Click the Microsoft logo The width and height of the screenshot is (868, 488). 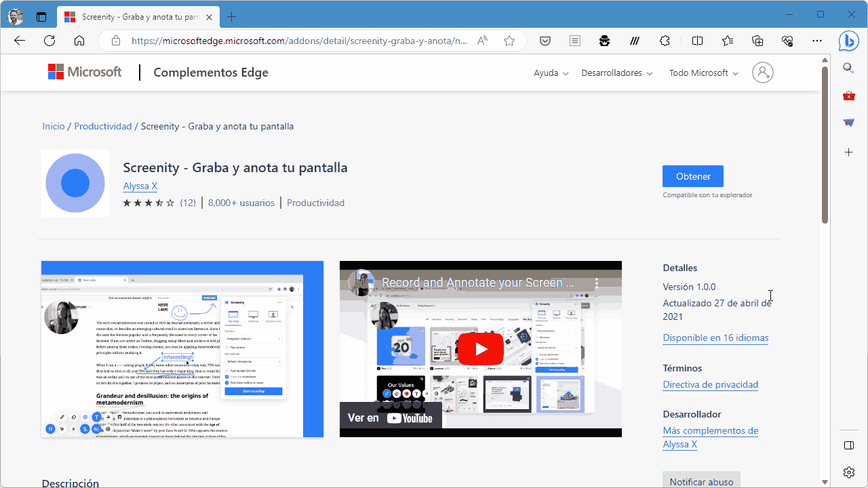point(85,72)
